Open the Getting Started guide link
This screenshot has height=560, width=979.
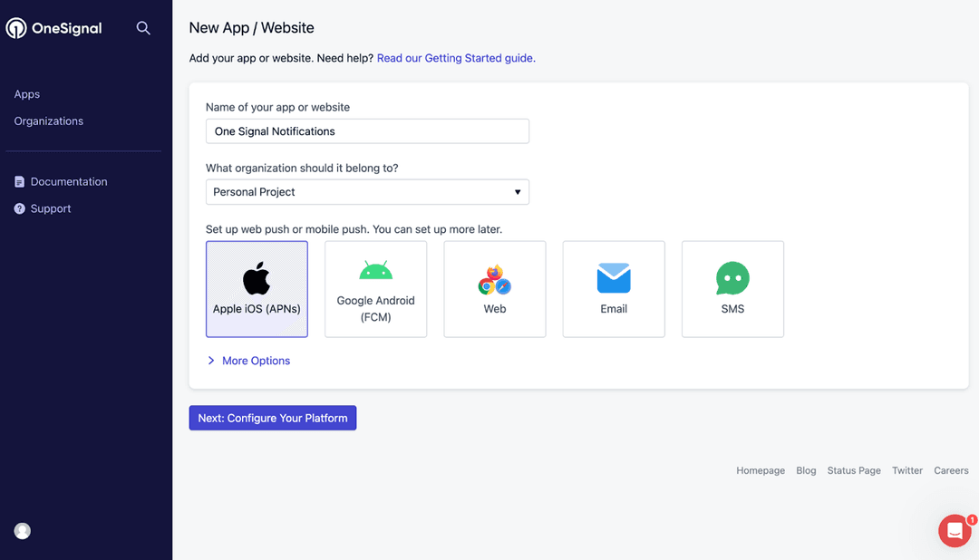pos(454,57)
